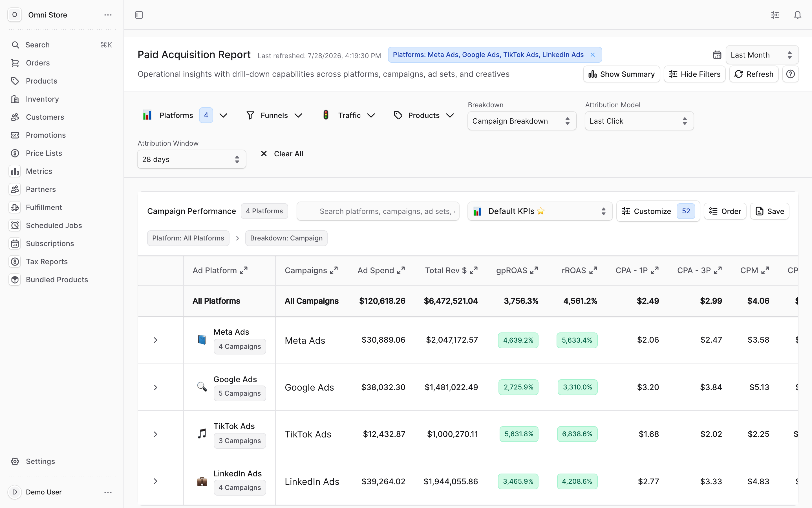Expand the Campaigns column
The height and width of the screenshot is (508, 812).
(x=334, y=270)
